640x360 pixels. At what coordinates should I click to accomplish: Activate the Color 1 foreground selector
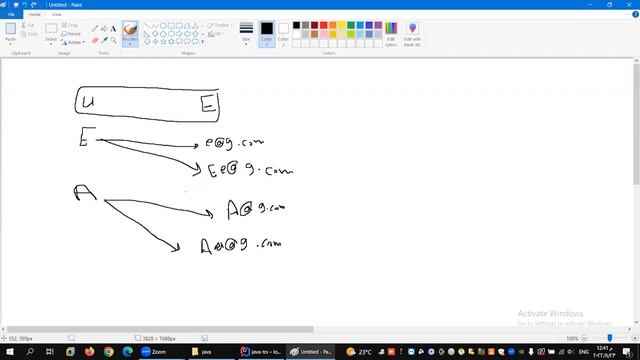pos(267,34)
